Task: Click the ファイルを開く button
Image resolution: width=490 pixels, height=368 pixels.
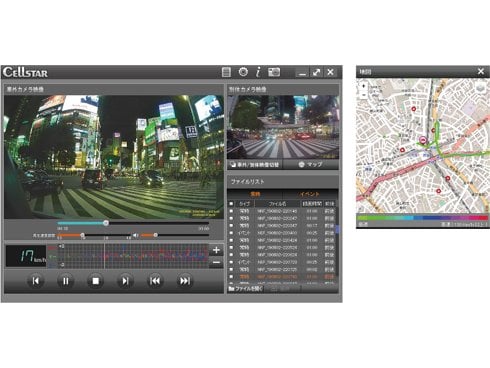Action: click(x=246, y=289)
